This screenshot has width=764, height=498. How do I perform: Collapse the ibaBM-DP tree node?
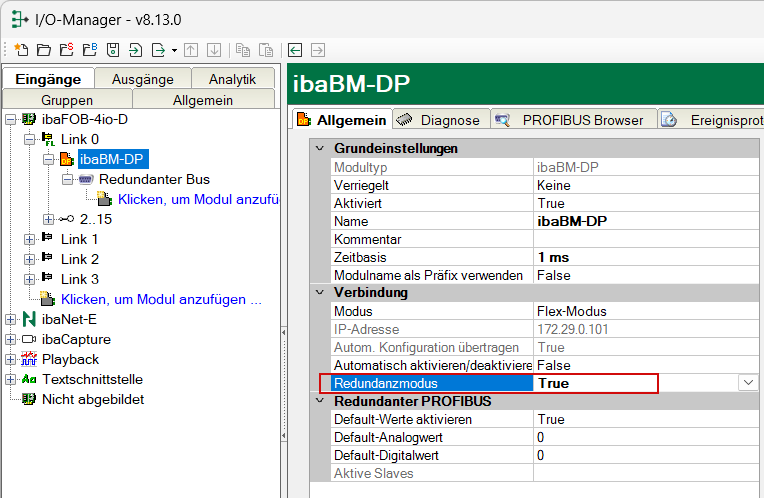click(48, 159)
